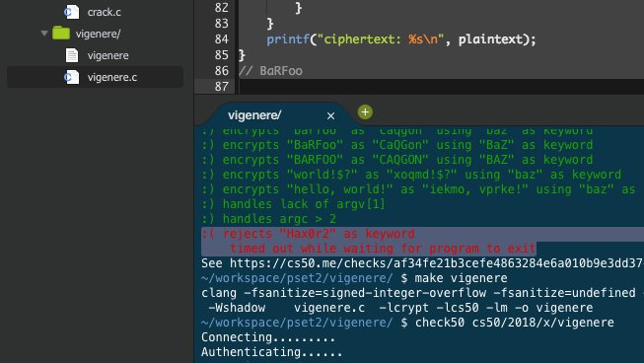
Task: Click the "ciphertext: %s\n" string literal
Action: point(380,39)
